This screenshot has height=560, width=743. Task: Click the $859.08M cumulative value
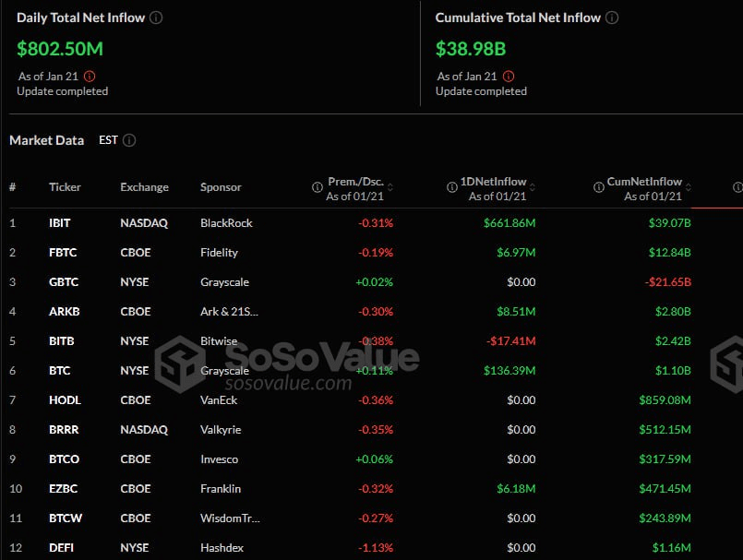tap(665, 400)
